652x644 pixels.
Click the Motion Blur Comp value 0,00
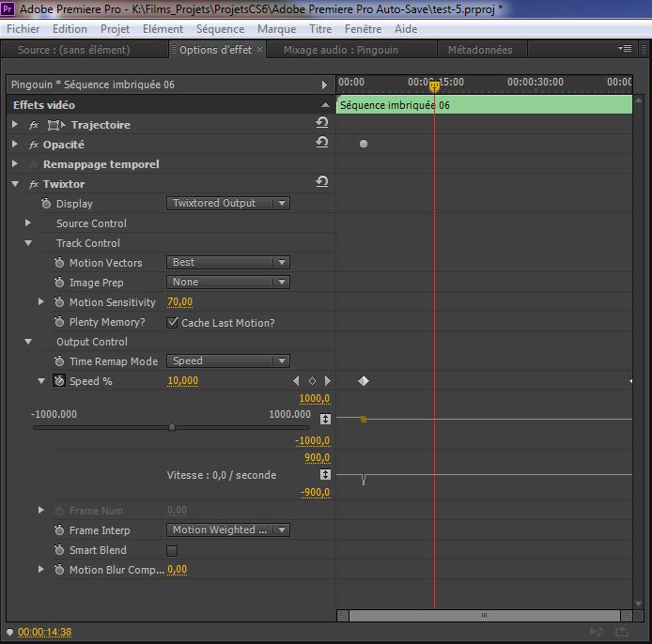pos(178,570)
